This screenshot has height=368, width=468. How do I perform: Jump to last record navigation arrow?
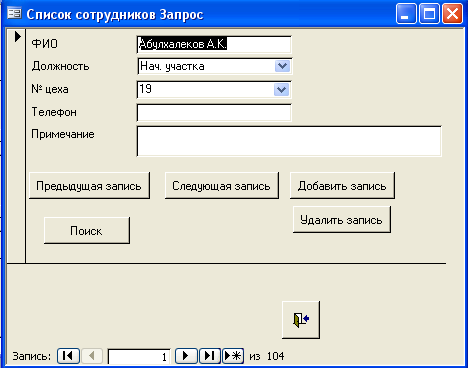coord(210,356)
